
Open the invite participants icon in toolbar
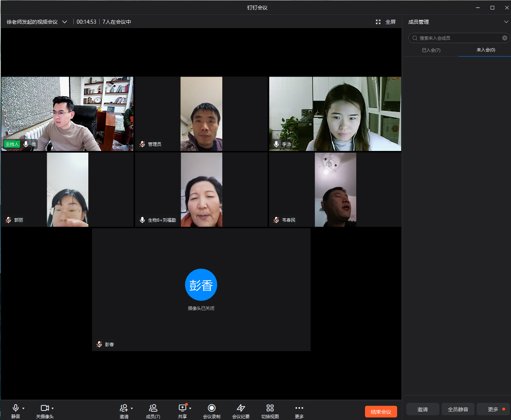pyautogui.click(x=124, y=408)
